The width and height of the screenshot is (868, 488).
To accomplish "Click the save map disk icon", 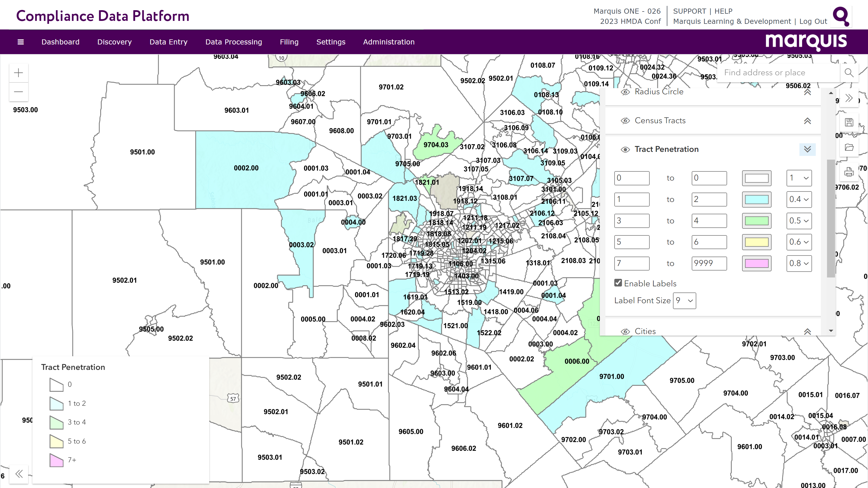I will click(x=849, y=122).
